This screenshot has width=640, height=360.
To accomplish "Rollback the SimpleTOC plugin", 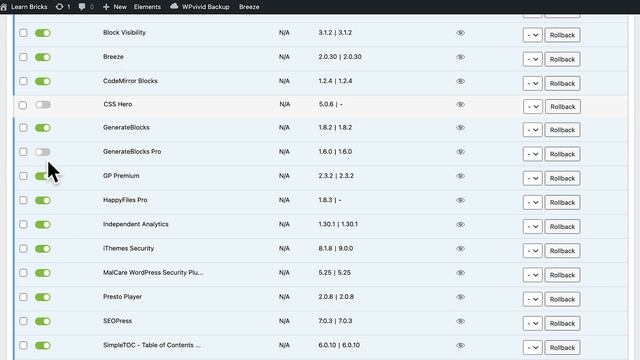I will click(562, 347).
